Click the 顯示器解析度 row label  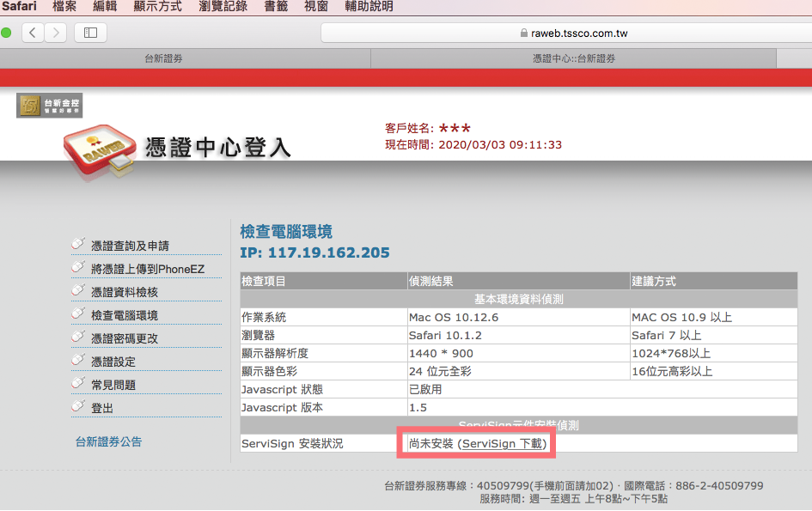pos(275,354)
